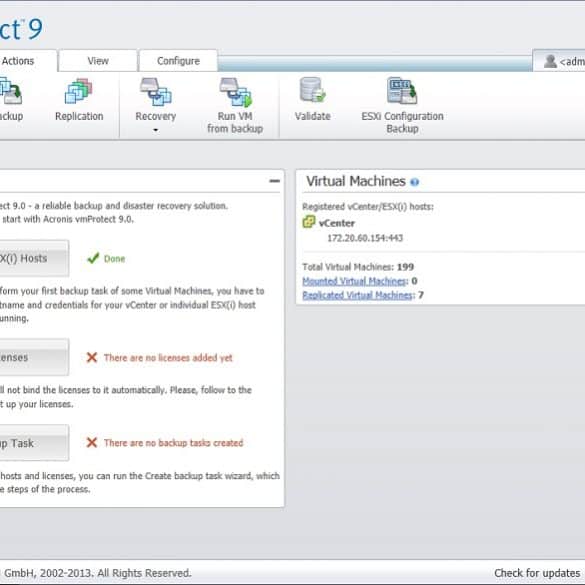Launch Run VM from backup

pyautogui.click(x=235, y=106)
